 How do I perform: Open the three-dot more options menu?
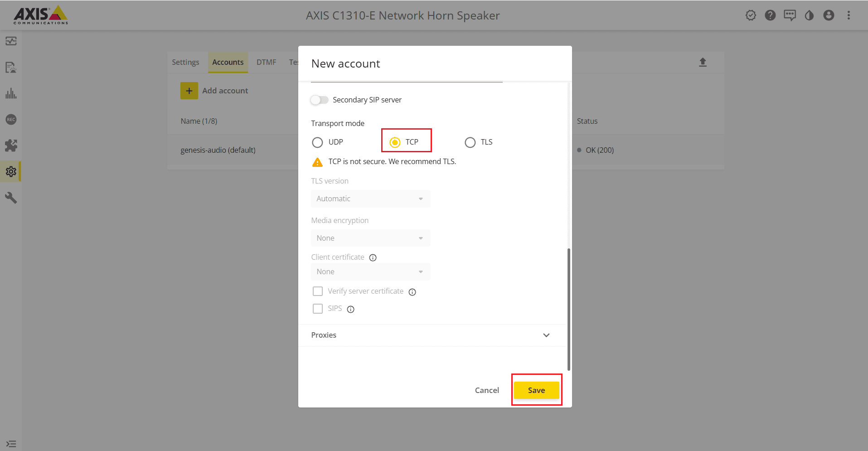click(x=849, y=15)
